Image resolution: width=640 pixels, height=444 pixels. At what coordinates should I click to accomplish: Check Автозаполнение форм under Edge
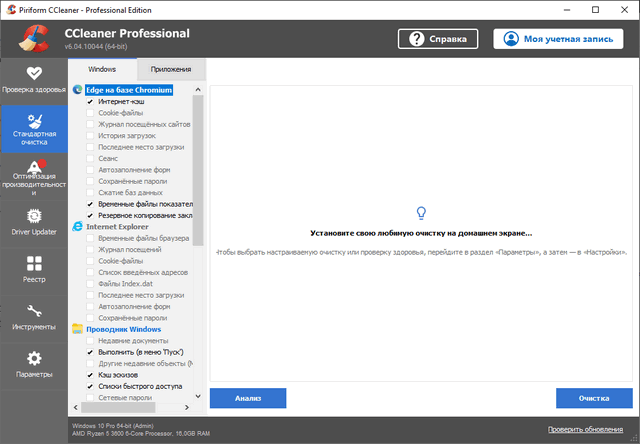(x=90, y=170)
